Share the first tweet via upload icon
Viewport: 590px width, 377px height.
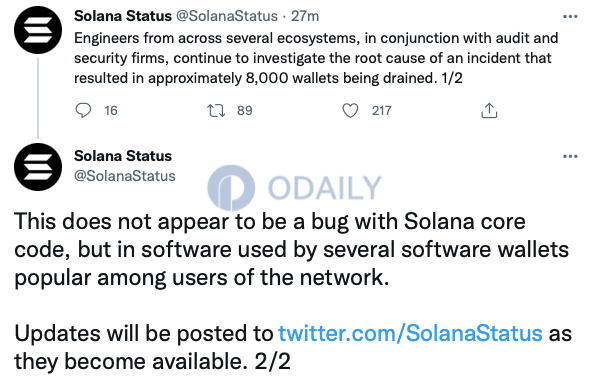click(489, 111)
